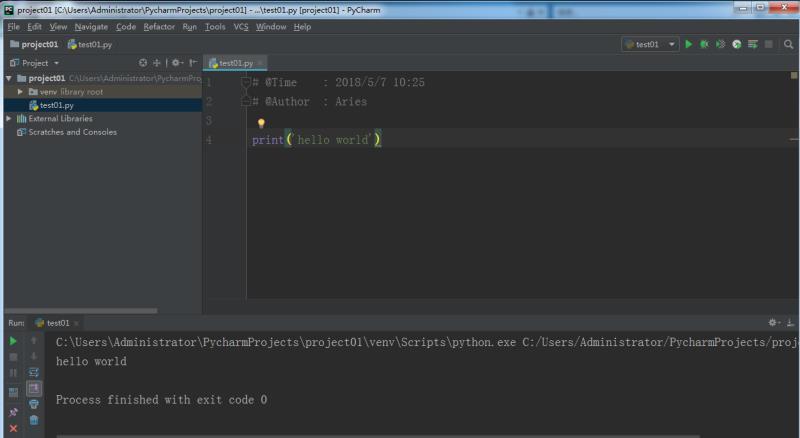Close the test01 Run tab
Image resolution: width=800 pixels, height=438 pixels.
coord(77,323)
